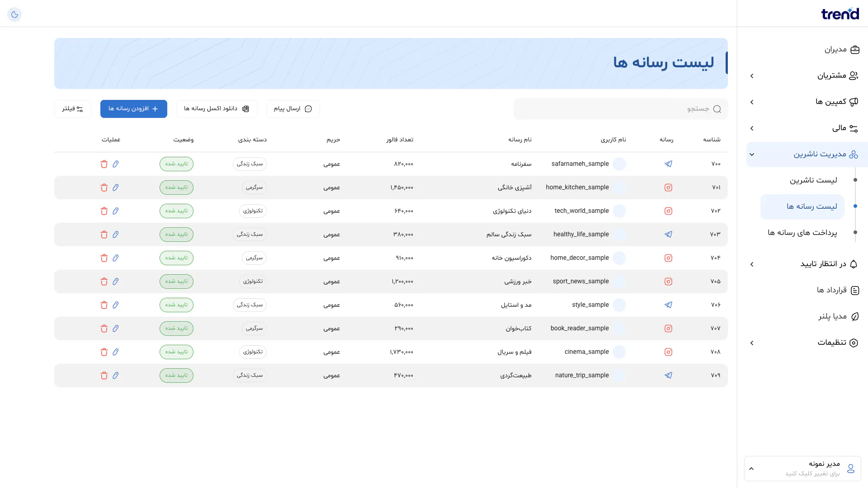Edit the tech_world_sample row
This screenshot has width=868, height=488.
point(116,211)
